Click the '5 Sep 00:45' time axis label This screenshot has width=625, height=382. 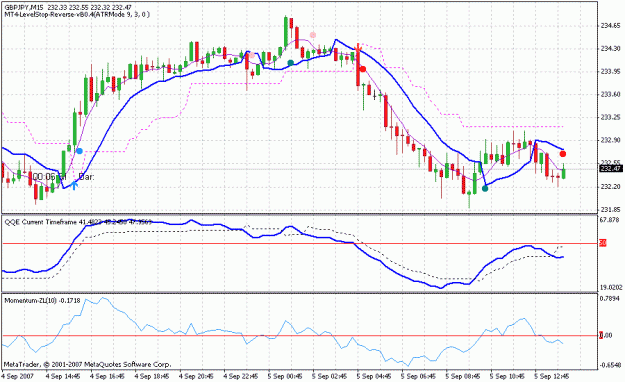coord(285,376)
